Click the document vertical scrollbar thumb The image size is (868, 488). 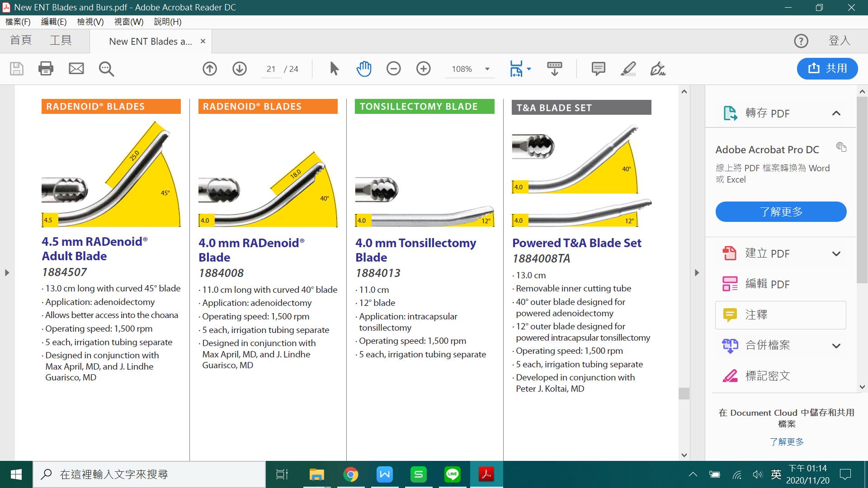(x=684, y=394)
